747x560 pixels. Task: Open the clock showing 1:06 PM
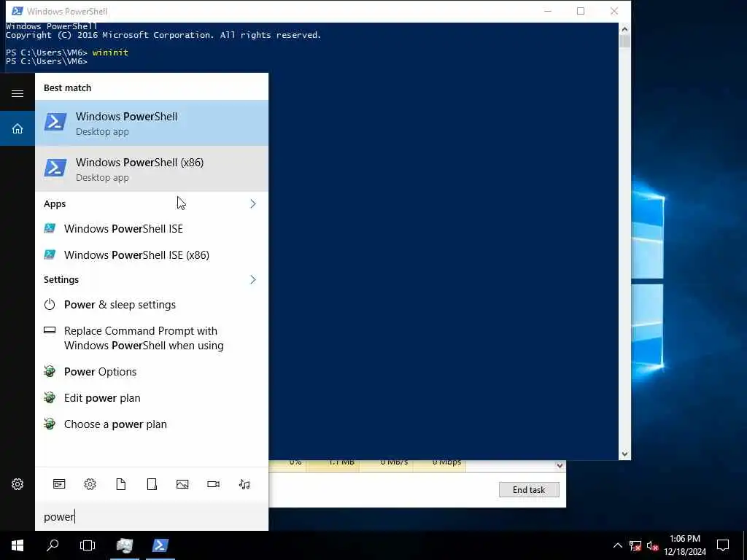(685, 545)
